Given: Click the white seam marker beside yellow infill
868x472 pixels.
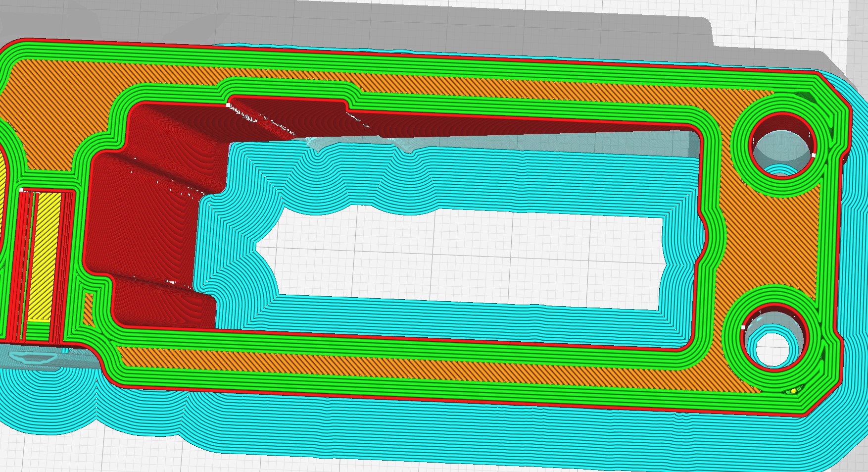Looking at the screenshot, I should pos(21,189).
